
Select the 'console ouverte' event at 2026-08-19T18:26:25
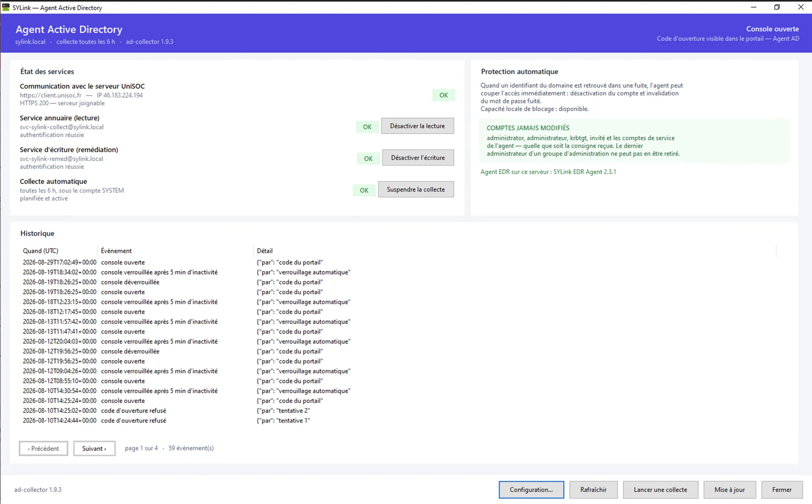pyautogui.click(x=398, y=292)
